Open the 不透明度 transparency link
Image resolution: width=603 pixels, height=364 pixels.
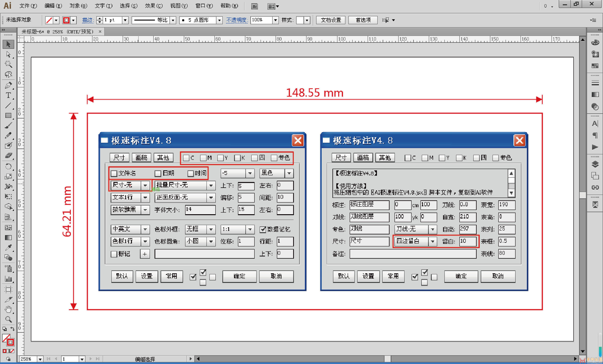237,20
